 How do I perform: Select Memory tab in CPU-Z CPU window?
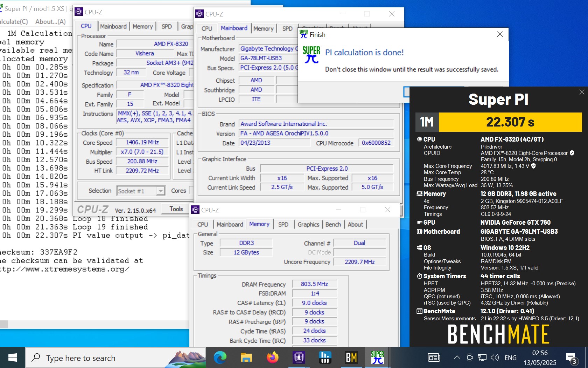tap(142, 26)
